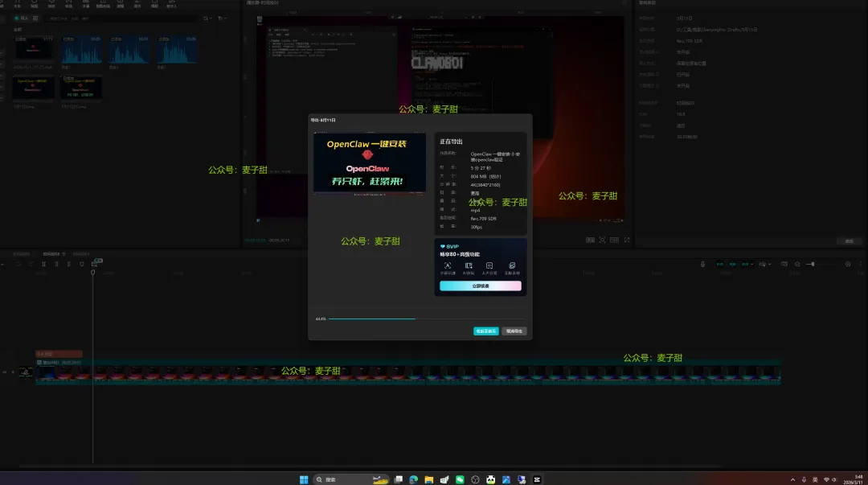Open the third teal icon's dropdown arrow

751,265
